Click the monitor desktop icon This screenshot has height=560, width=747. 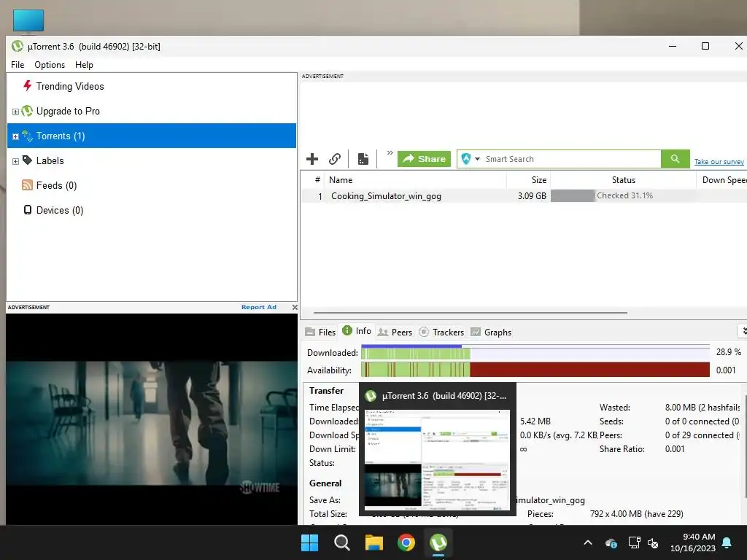[28, 21]
